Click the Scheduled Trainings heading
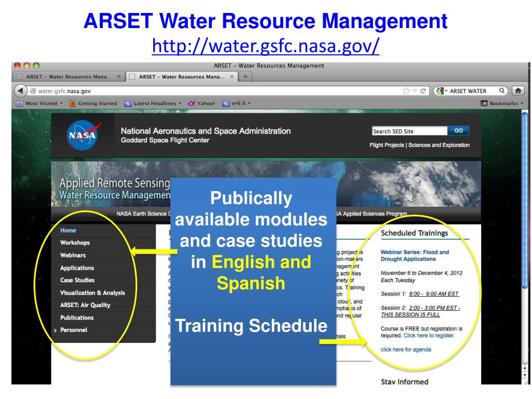532x399 pixels. 414,233
